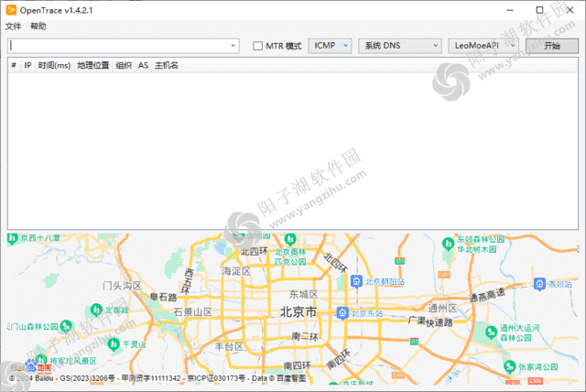The width and height of the screenshot is (586, 392).
Task: Click the 北京市 label on the map
Action: click(298, 311)
